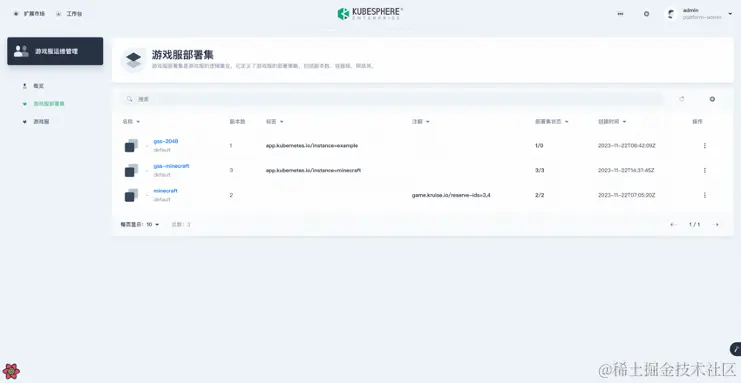Click the KubeSphere Enterprise logo
Viewport: 742px width, 384px height.
370,13
